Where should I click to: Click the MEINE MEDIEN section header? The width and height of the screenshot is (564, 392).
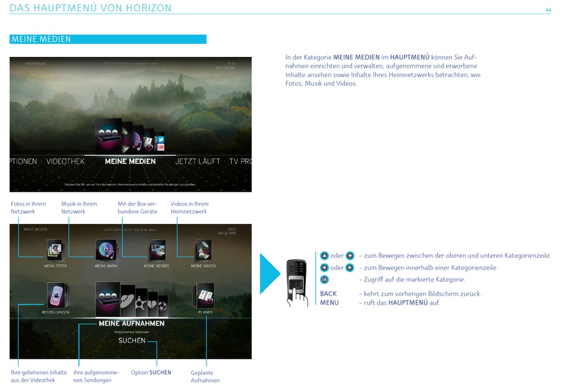[x=108, y=39]
